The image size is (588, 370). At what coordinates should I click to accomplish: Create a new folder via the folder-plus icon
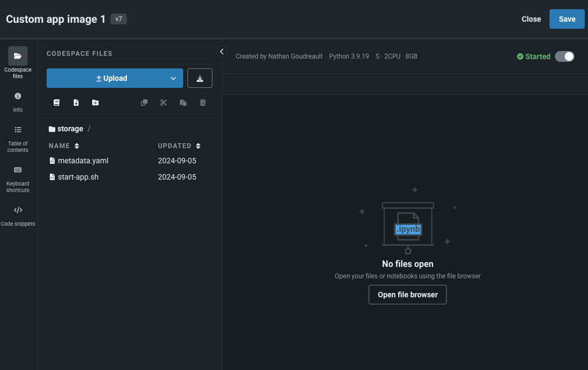pos(95,103)
